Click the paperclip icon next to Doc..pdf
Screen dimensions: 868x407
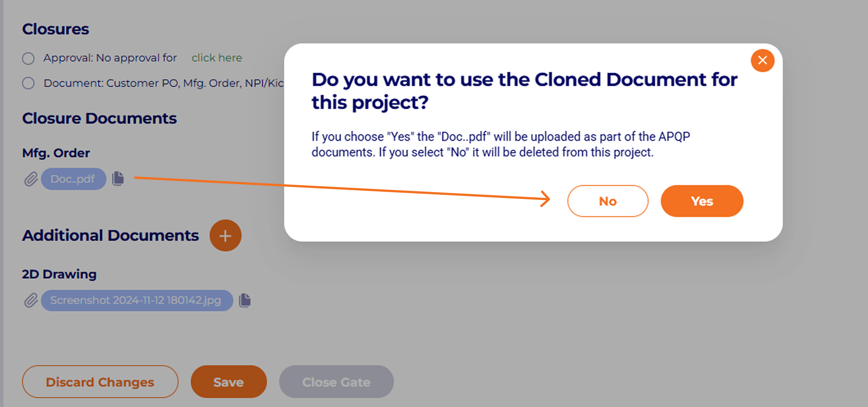coord(31,179)
